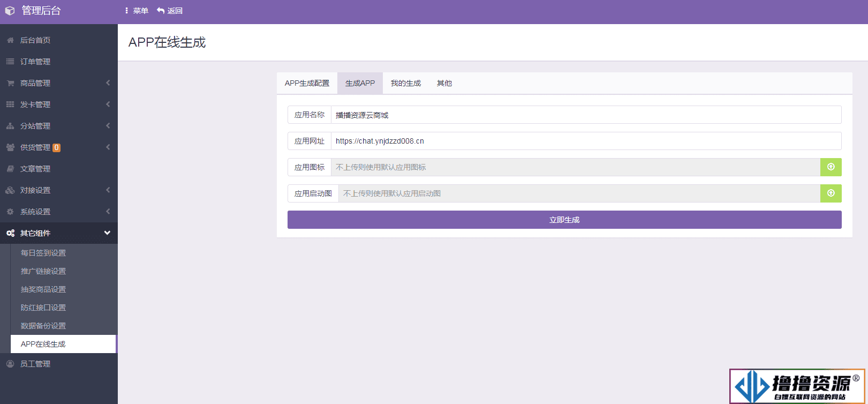This screenshot has height=404, width=868.
Task: Expand the 分站管理 menu arrow
Action: click(108, 126)
